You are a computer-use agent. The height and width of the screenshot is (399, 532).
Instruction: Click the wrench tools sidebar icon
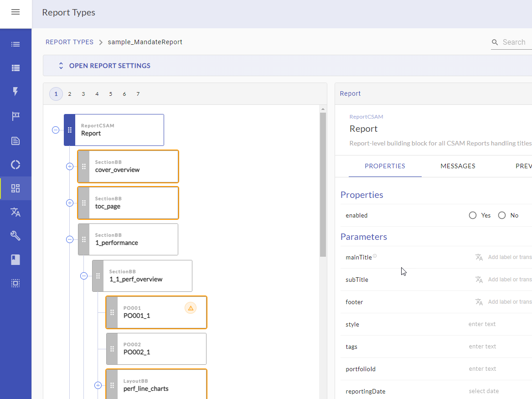point(15,236)
